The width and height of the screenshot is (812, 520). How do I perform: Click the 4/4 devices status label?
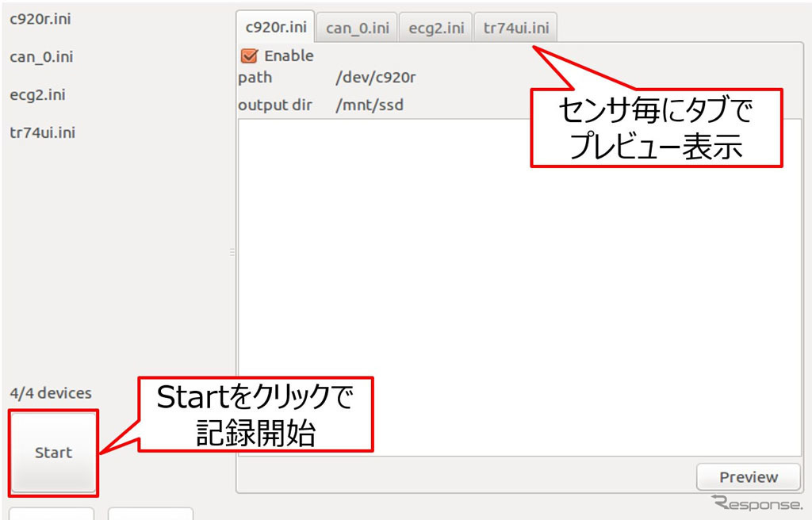[51, 393]
